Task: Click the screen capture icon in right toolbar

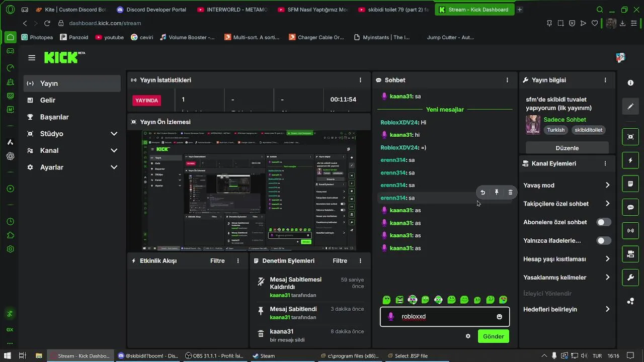Action: point(630,137)
